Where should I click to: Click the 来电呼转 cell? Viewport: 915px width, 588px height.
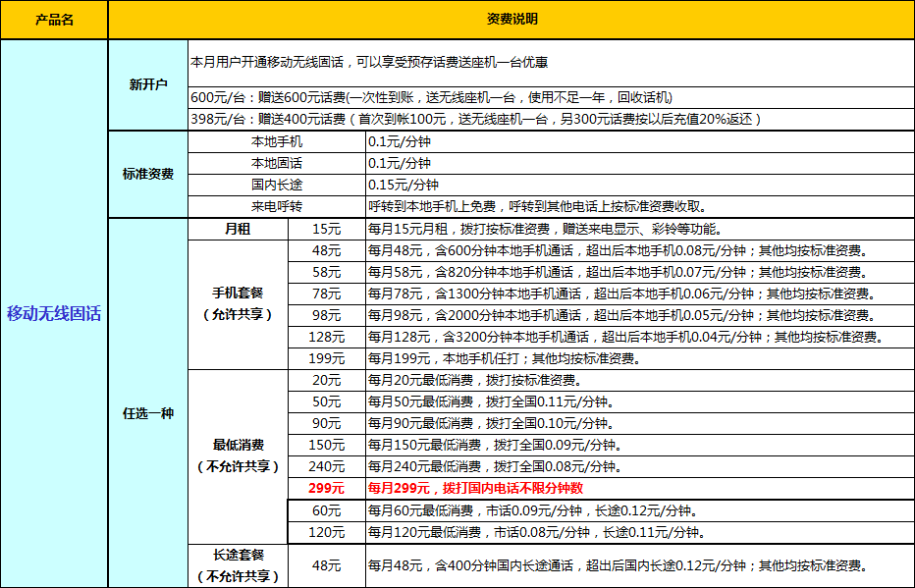(277, 206)
